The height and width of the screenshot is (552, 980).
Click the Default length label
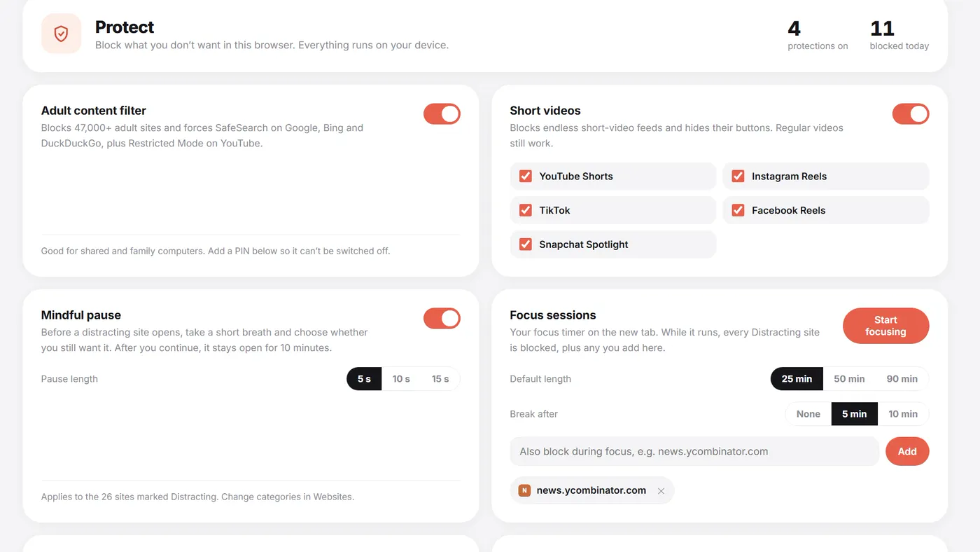(x=540, y=379)
